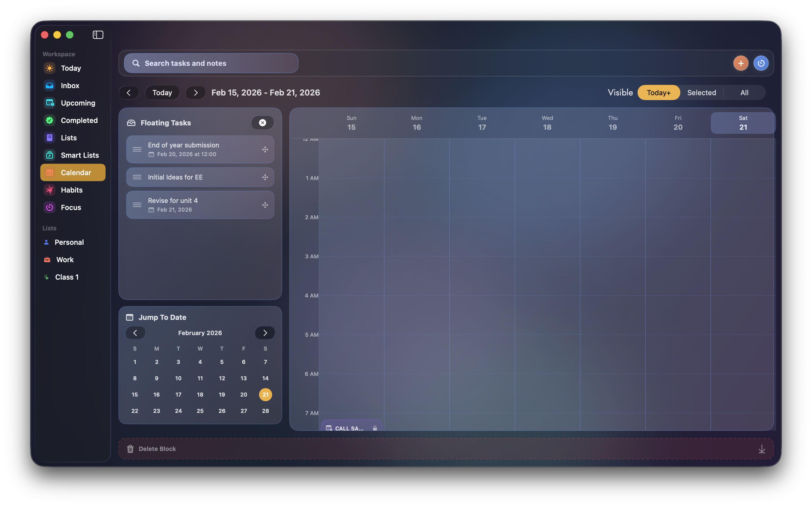Show Completed tasks

click(73, 120)
